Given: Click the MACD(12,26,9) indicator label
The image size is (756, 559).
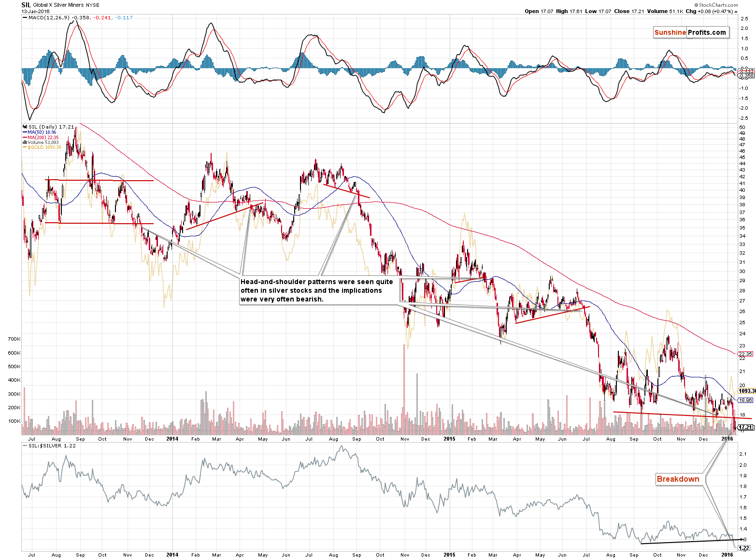Looking at the screenshot, I should [49, 17].
